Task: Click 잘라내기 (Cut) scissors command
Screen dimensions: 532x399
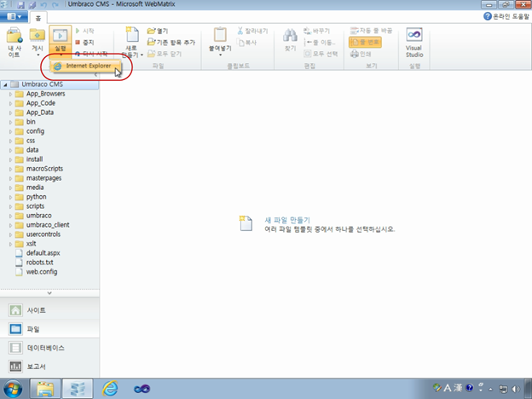Action: pos(252,31)
